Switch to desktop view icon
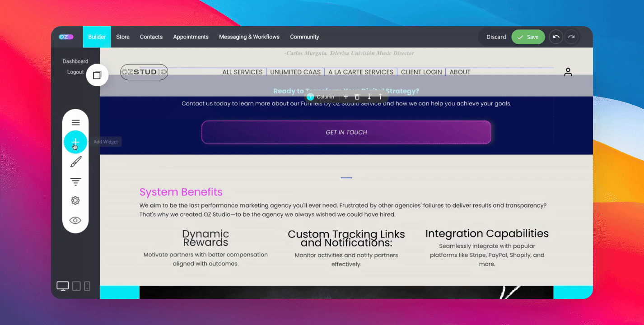 tap(62, 286)
